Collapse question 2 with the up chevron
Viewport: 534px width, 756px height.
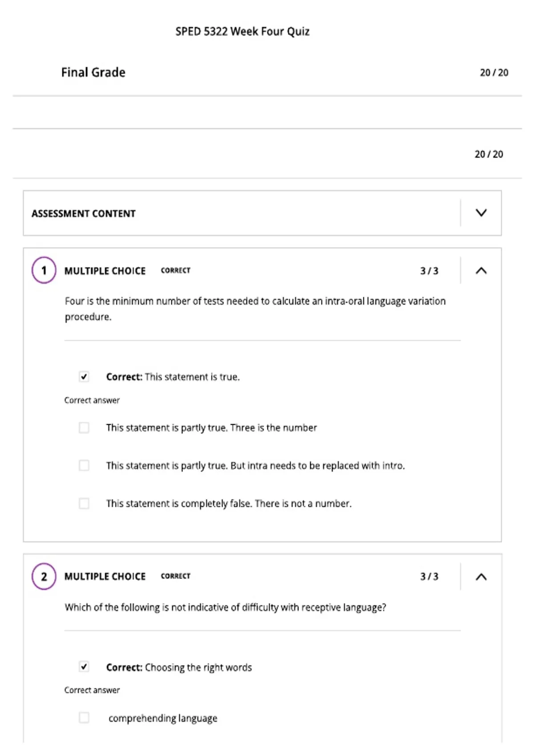[x=481, y=577]
